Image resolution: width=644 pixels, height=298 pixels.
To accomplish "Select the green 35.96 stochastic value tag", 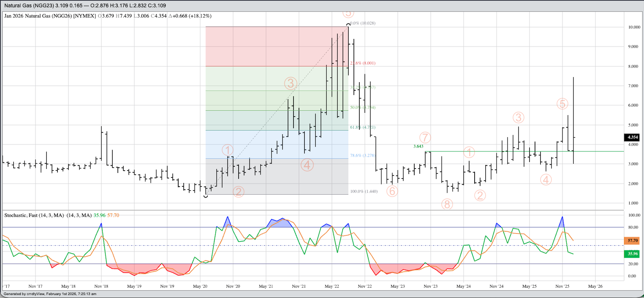I will (x=632, y=254).
